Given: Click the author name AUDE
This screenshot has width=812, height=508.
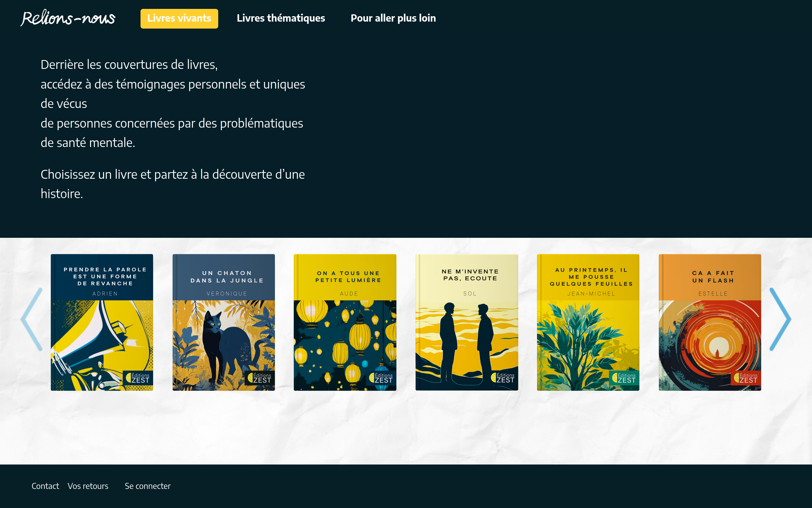Looking at the screenshot, I should (349, 294).
